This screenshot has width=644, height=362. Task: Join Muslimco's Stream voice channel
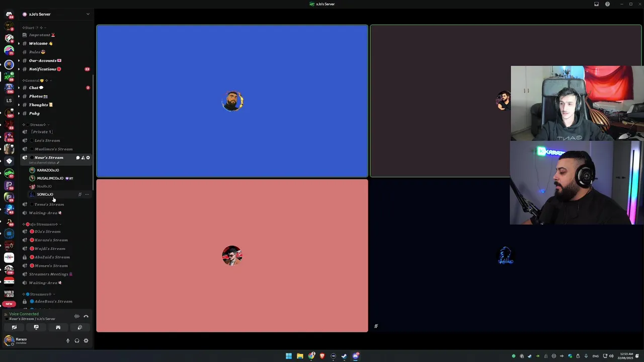[55, 149]
